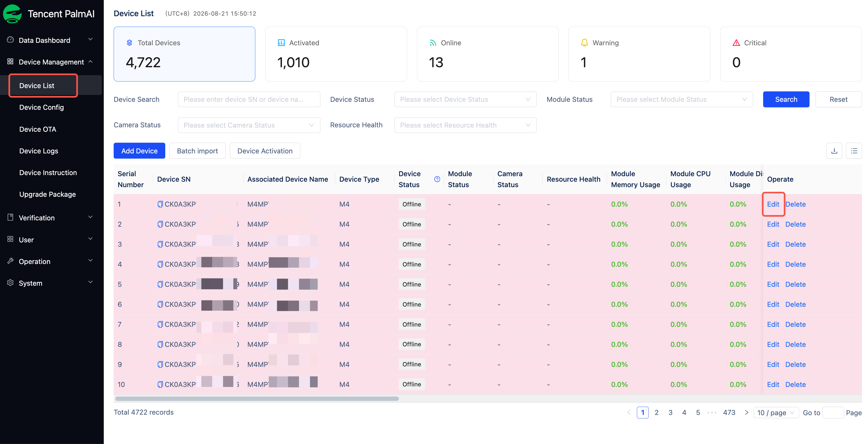Click the copy icon in row 5

pos(160,284)
